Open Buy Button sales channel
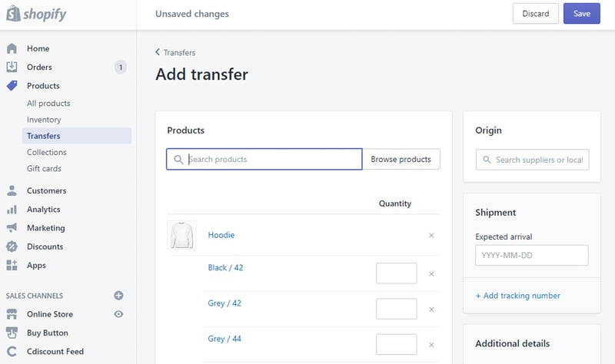This screenshot has height=364, width=615. [48, 333]
